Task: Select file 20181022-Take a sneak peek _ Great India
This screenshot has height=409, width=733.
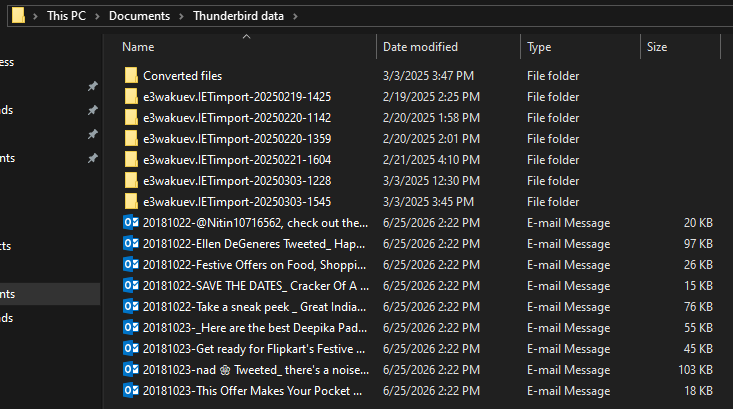Action: [x=254, y=307]
